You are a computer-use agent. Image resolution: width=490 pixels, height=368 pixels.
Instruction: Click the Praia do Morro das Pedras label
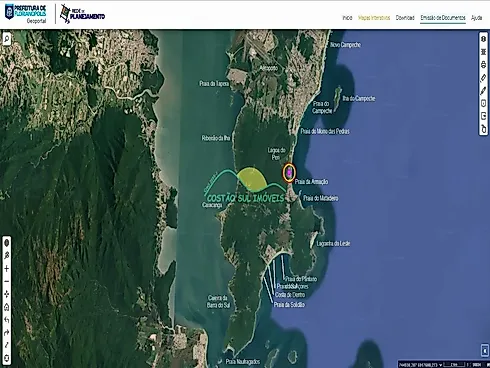pyautogui.click(x=325, y=131)
